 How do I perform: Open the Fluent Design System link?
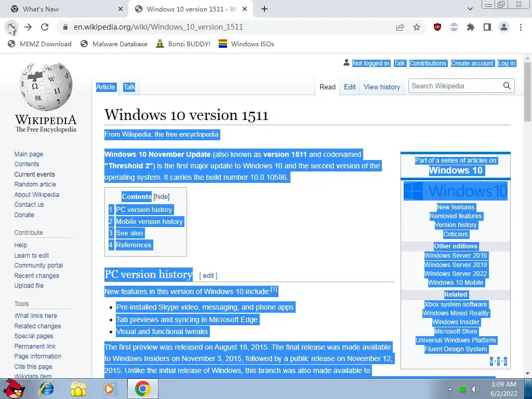click(x=456, y=349)
